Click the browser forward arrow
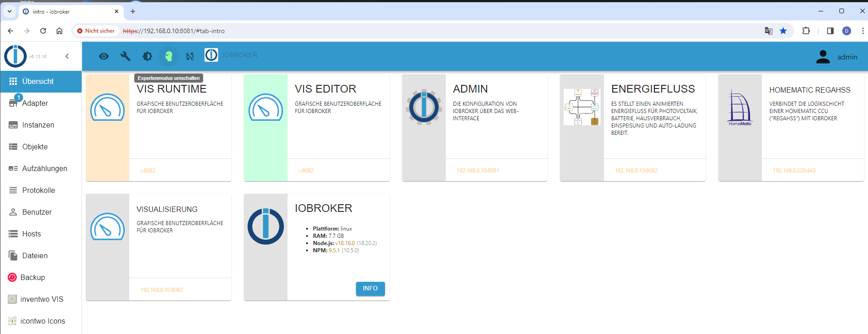The height and width of the screenshot is (334, 868). point(27,31)
